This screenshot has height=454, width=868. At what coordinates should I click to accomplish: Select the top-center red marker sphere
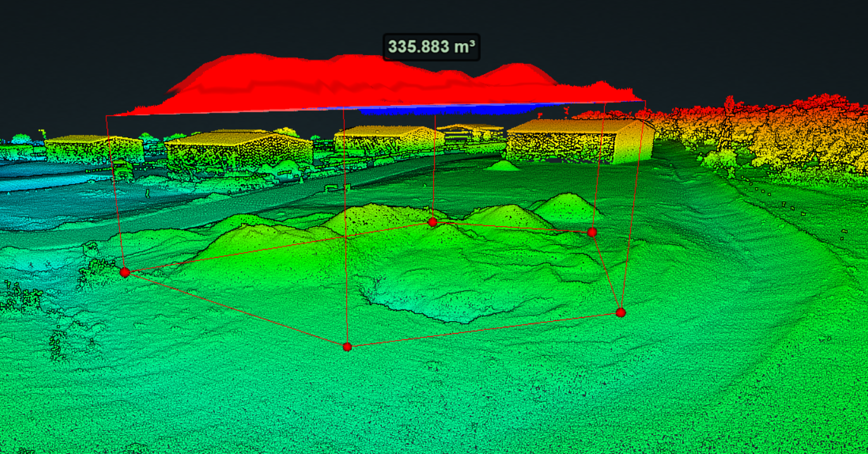(432, 221)
